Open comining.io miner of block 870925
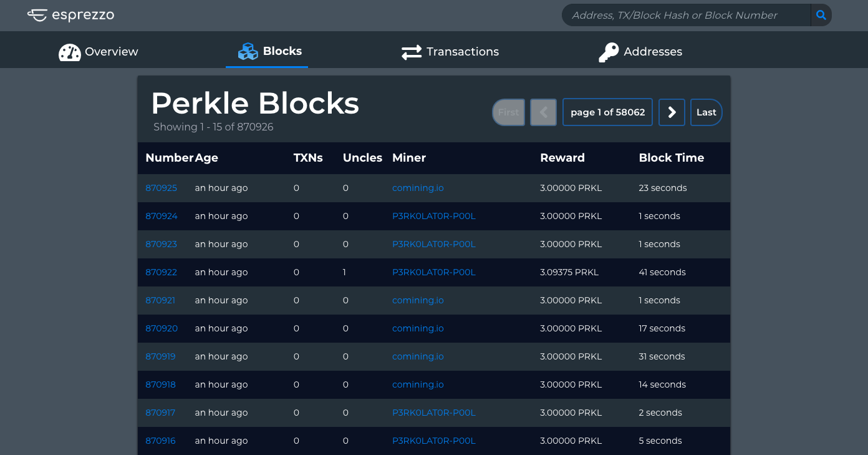868x455 pixels. 418,188
